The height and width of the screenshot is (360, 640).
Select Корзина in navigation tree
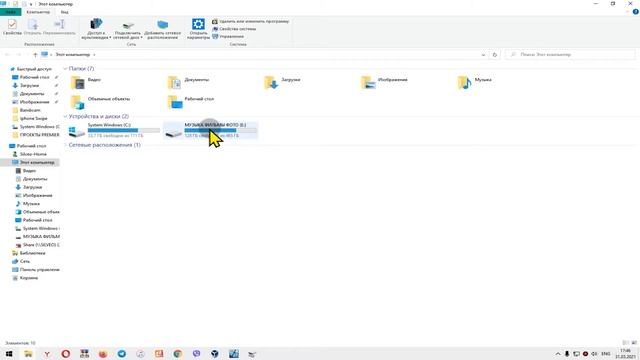29,278
